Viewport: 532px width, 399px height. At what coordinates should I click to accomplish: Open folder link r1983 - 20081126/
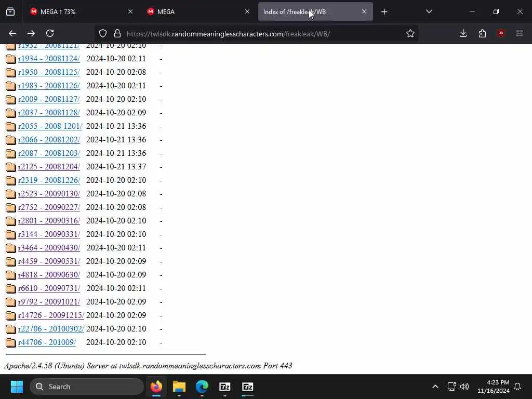(49, 86)
